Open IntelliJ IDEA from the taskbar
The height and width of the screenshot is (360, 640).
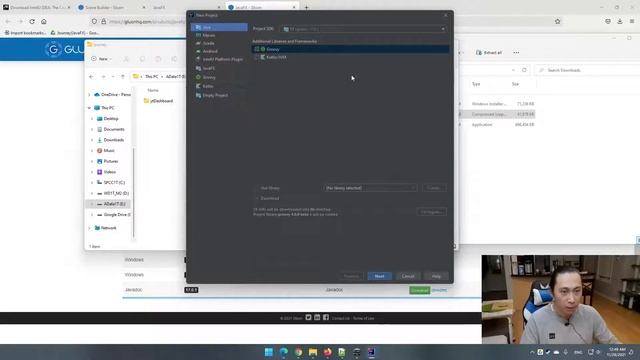[371, 352]
